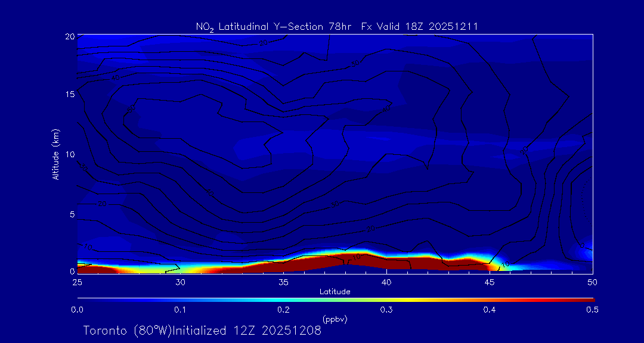
Task: Click colorbar value label 0.0
Action: 77,310
